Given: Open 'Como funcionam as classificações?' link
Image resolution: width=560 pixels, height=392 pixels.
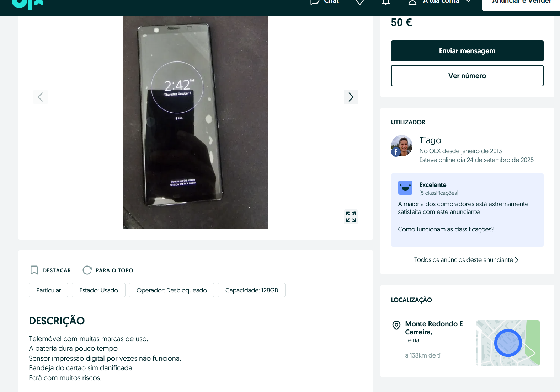Looking at the screenshot, I should click(x=446, y=230).
